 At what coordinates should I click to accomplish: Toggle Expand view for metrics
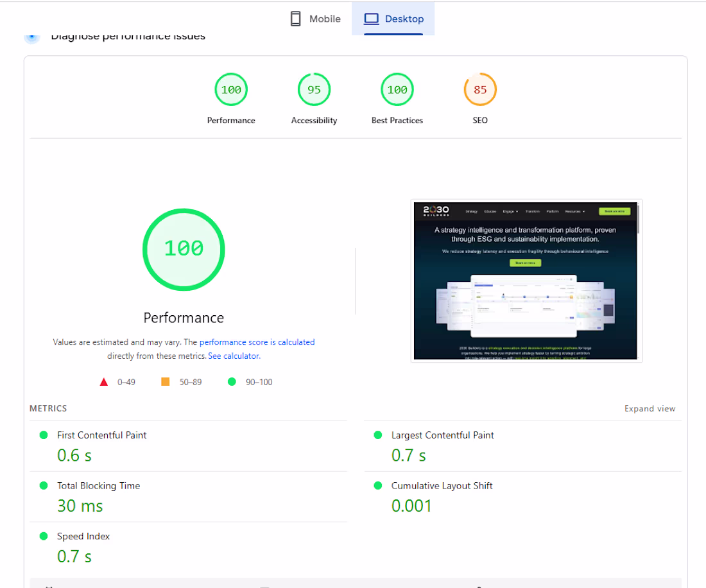650,408
